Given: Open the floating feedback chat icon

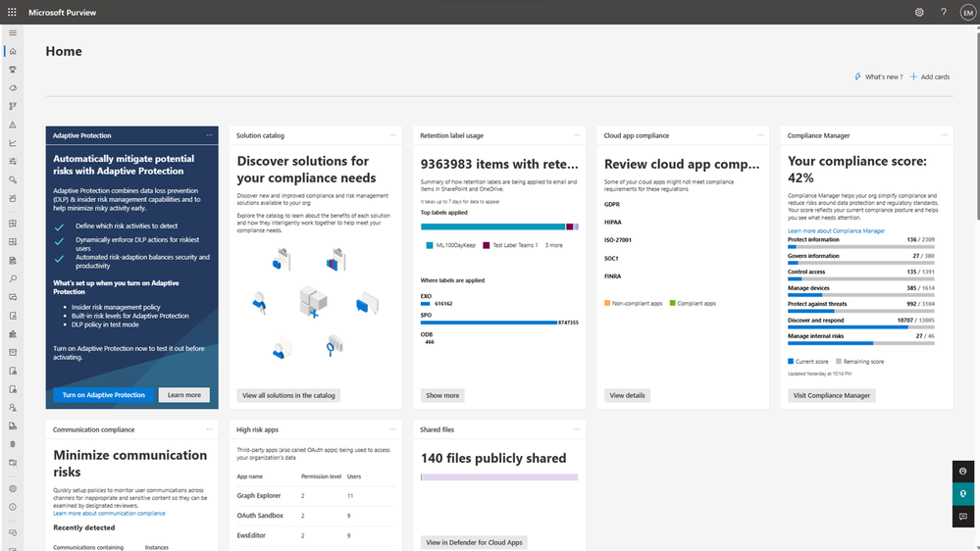Looking at the screenshot, I should 963,516.
